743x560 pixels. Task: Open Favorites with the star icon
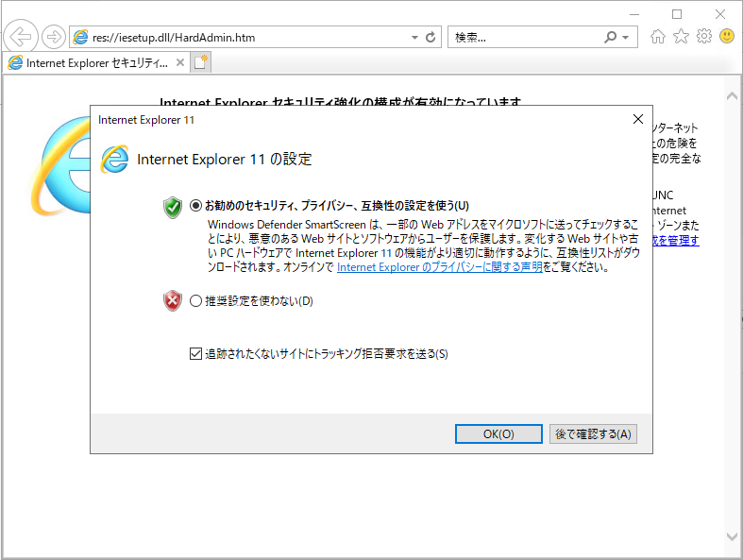pos(681,36)
